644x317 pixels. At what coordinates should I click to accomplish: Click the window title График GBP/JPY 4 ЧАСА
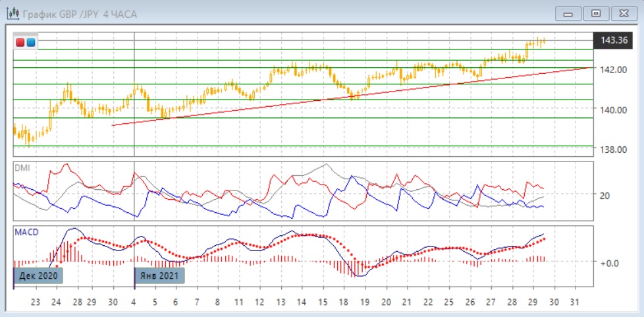80,14
